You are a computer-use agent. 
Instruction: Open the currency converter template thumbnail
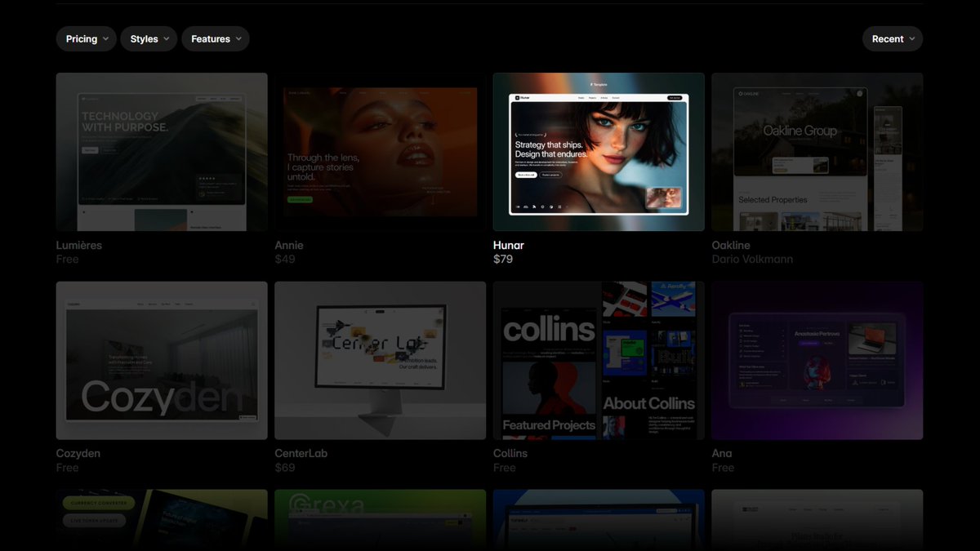[x=162, y=520]
